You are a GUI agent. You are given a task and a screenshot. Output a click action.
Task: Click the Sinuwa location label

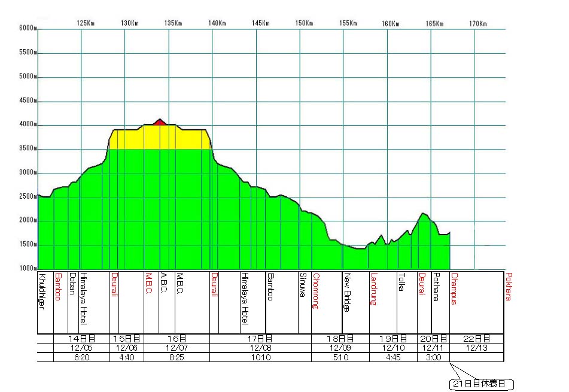[303, 285]
